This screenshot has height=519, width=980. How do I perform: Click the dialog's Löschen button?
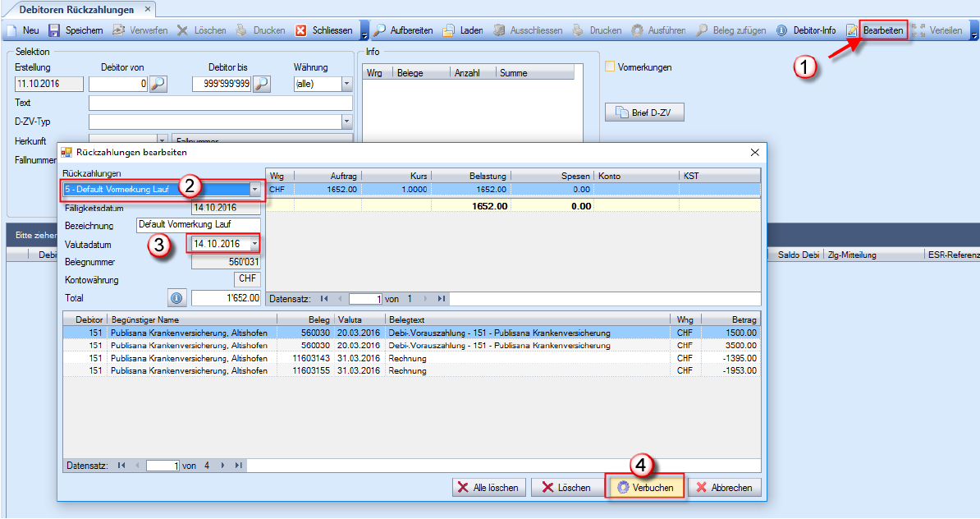[566, 488]
